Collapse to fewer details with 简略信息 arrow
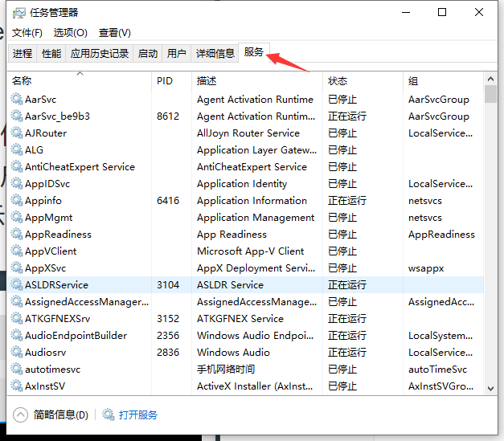504x441 pixels. pos(20,415)
